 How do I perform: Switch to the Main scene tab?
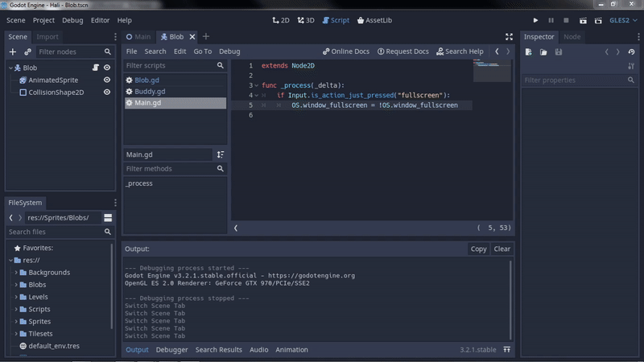pos(138,36)
